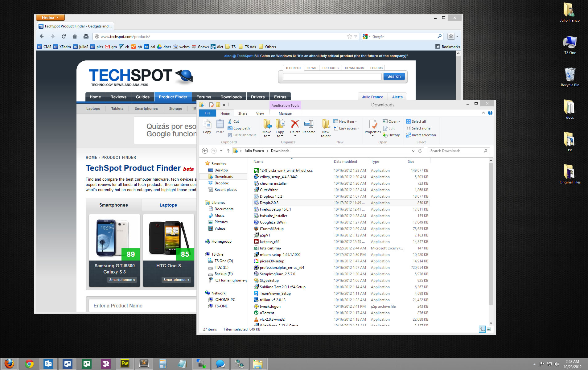This screenshot has width=588, height=370.
Task: Open the address bar history dropdown in Explorer
Action: [413, 151]
